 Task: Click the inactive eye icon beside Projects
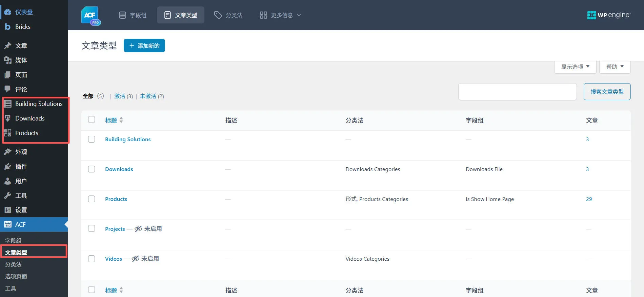138,229
